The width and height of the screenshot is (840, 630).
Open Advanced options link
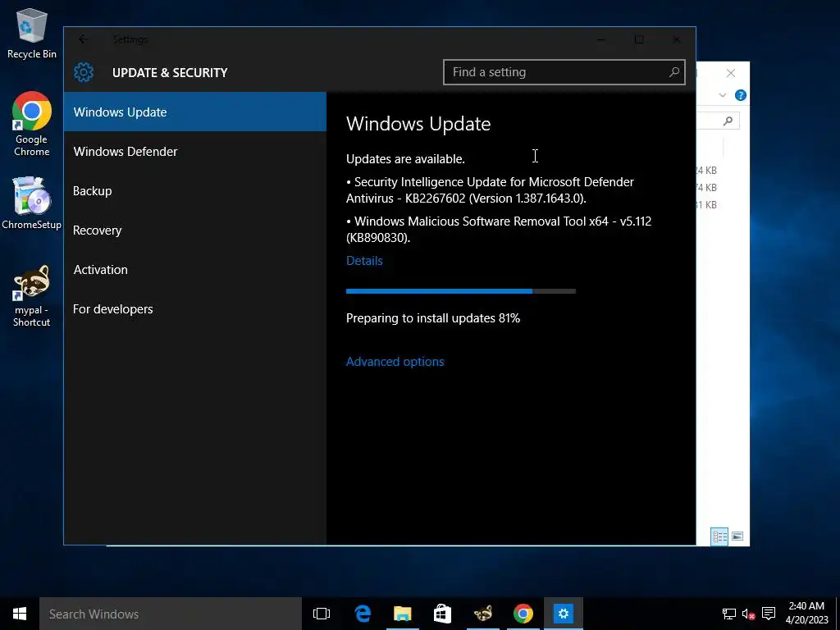coord(395,362)
